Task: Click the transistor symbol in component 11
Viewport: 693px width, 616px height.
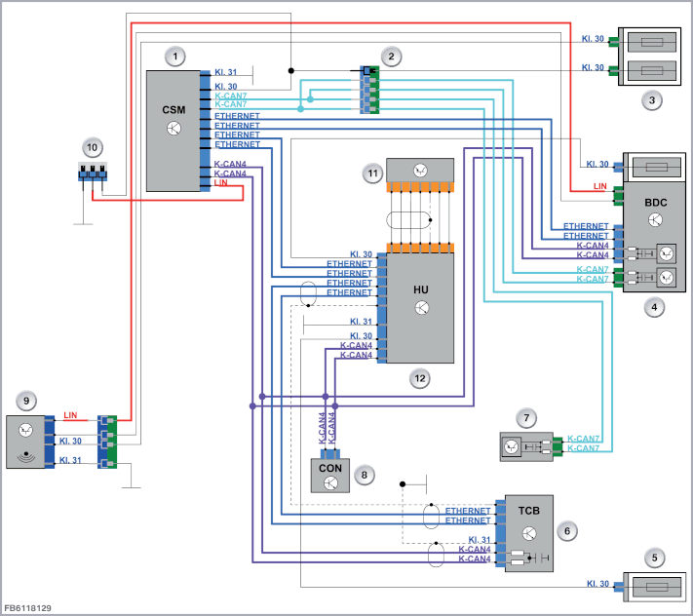Action: [420, 171]
